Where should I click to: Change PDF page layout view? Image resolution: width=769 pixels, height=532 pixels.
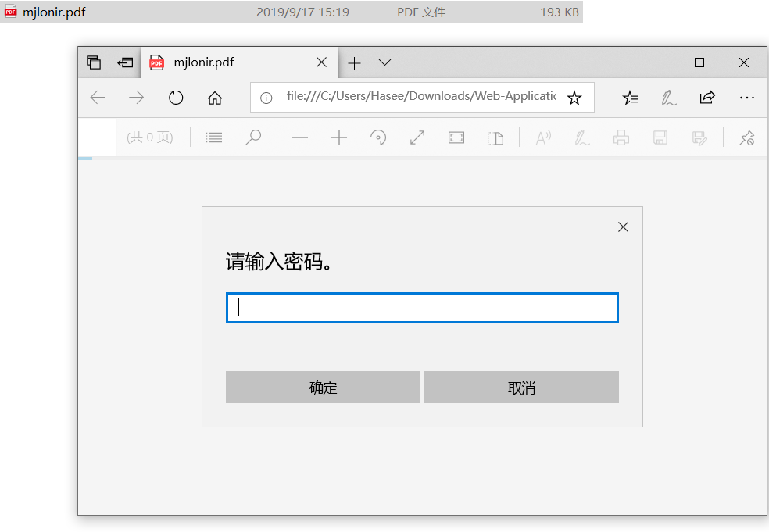(495, 138)
